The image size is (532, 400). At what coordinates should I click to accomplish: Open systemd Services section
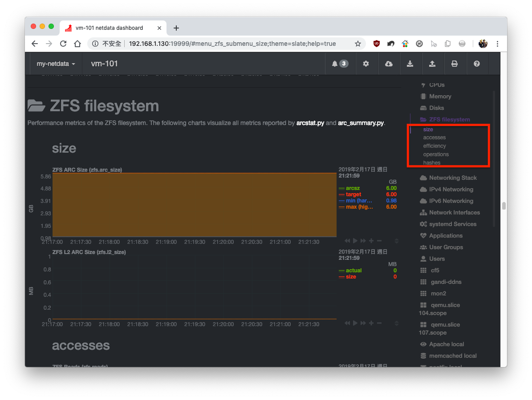[448, 224]
